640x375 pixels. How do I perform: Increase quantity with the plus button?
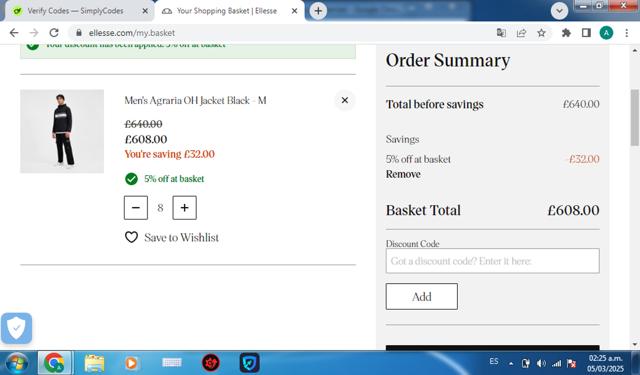[x=184, y=208]
